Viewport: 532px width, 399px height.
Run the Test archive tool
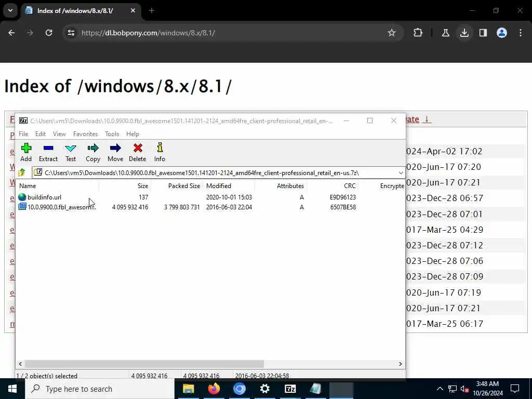(x=71, y=152)
